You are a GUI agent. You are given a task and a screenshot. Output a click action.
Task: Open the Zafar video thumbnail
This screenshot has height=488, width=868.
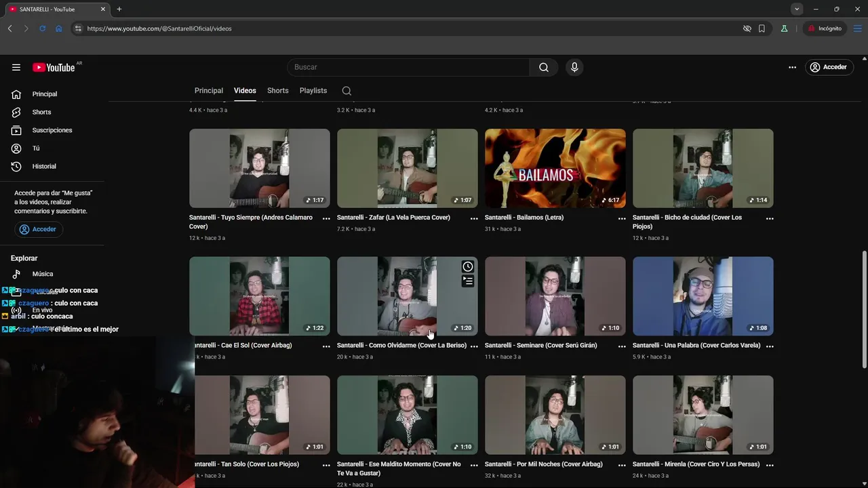coord(408,168)
